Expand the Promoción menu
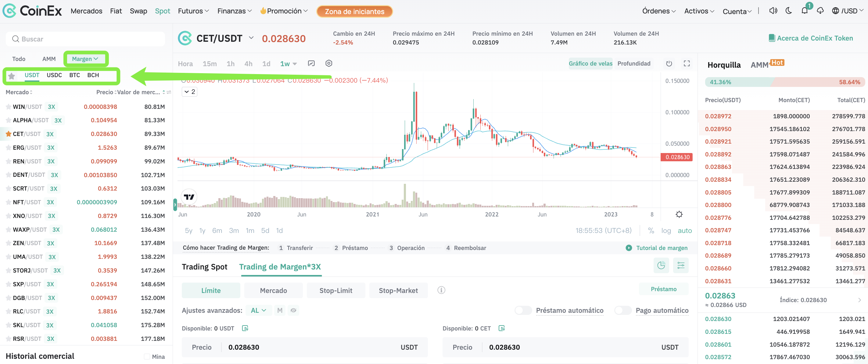Screen dimensions: 868x364 point(284,11)
